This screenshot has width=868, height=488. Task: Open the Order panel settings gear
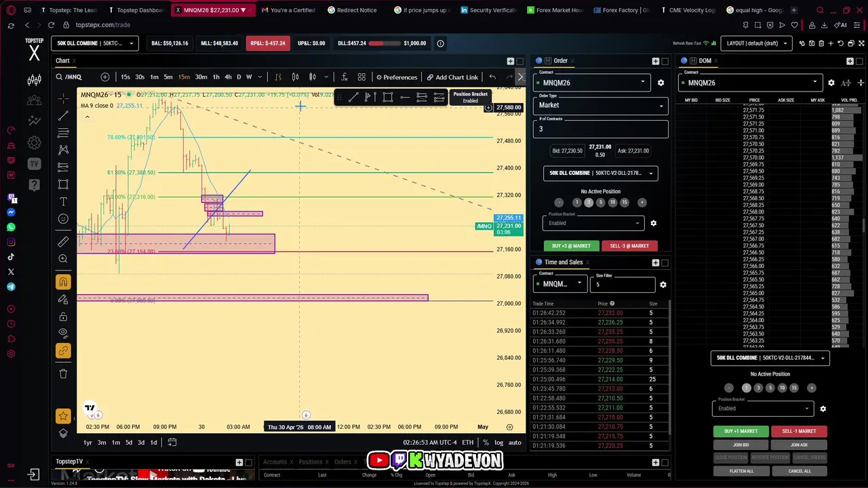(x=660, y=83)
